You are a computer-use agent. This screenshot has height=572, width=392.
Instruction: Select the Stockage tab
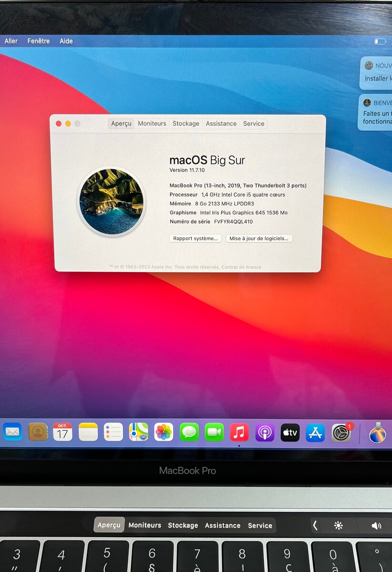coord(186,123)
